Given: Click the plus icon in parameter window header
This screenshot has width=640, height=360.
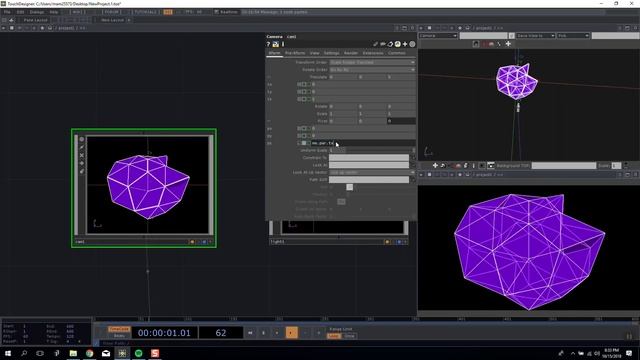Looking at the screenshot, I should [405, 44].
